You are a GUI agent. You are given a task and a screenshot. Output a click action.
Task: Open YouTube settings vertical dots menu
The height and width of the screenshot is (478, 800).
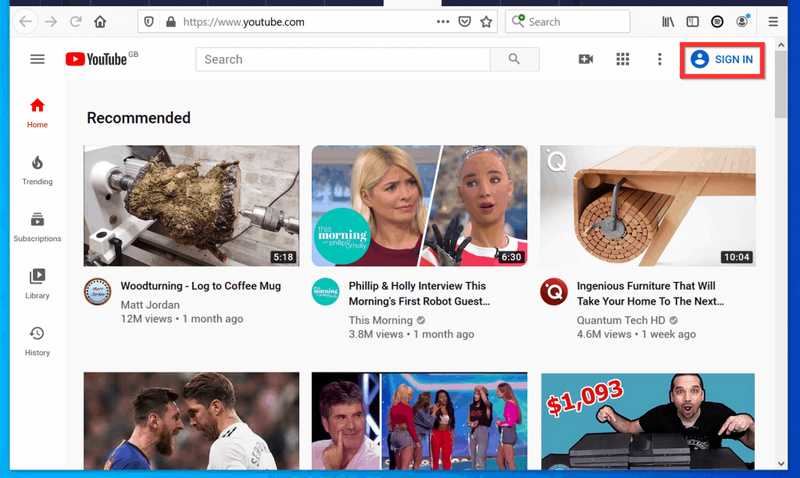pyautogui.click(x=659, y=59)
